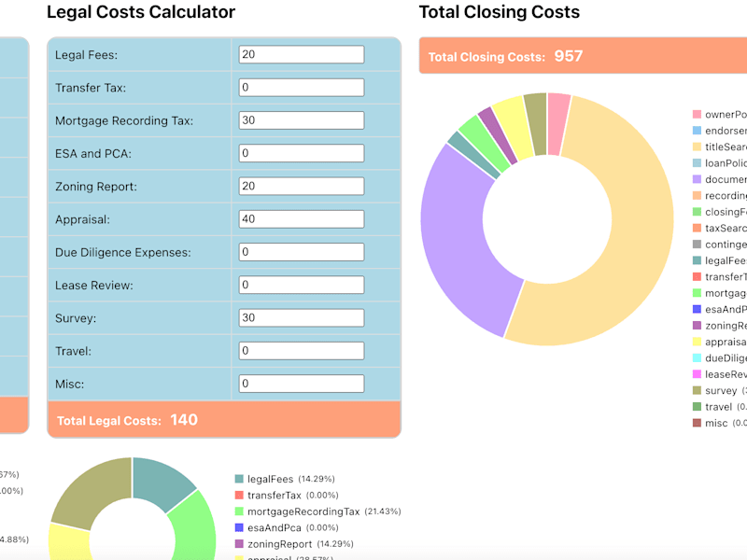Toggle transferTax legend swatch in Legal chart
Image resolution: width=747 pixels, height=560 pixels.
[239, 495]
